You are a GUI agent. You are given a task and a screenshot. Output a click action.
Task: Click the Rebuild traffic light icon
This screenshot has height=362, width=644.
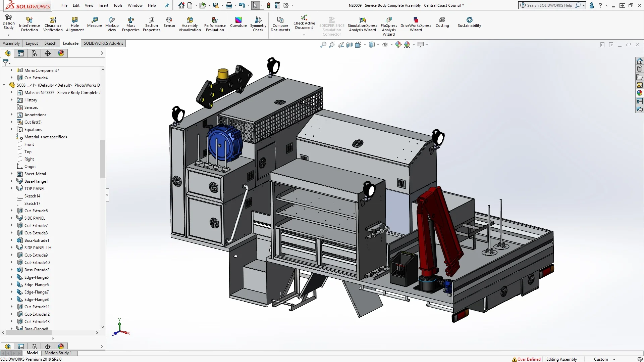[269, 5]
